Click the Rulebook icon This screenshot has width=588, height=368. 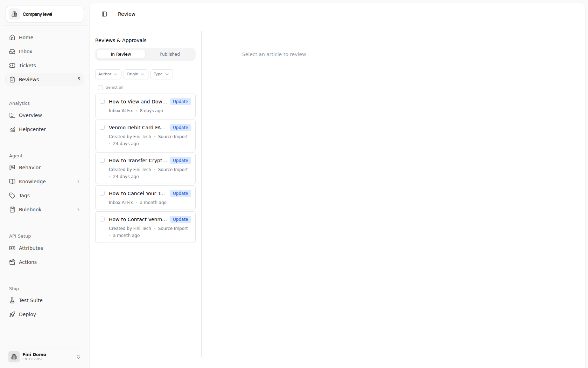pos(12,210)
